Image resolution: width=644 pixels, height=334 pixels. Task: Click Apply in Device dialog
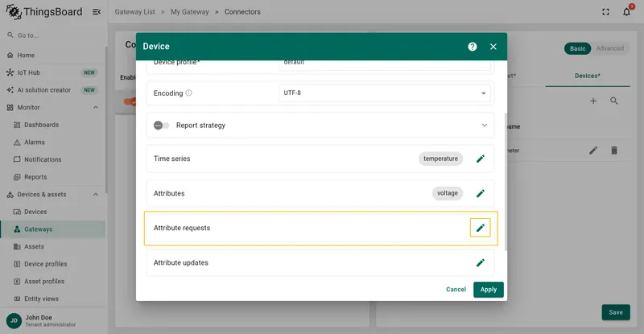tap(489, 290)
